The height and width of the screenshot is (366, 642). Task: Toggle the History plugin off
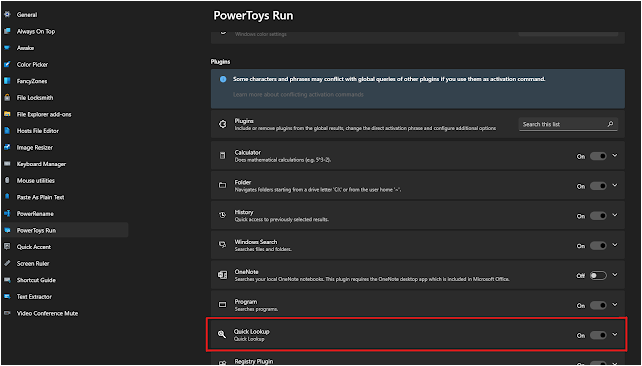598,216
